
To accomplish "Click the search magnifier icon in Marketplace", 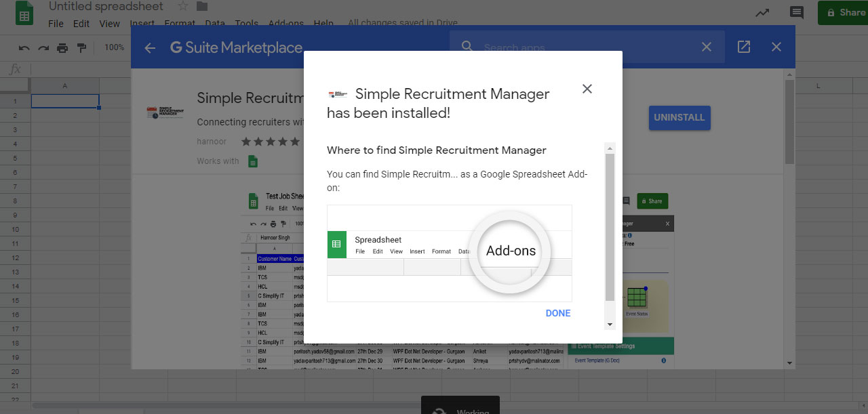I will pyautogui.click(x=467, y=47).
